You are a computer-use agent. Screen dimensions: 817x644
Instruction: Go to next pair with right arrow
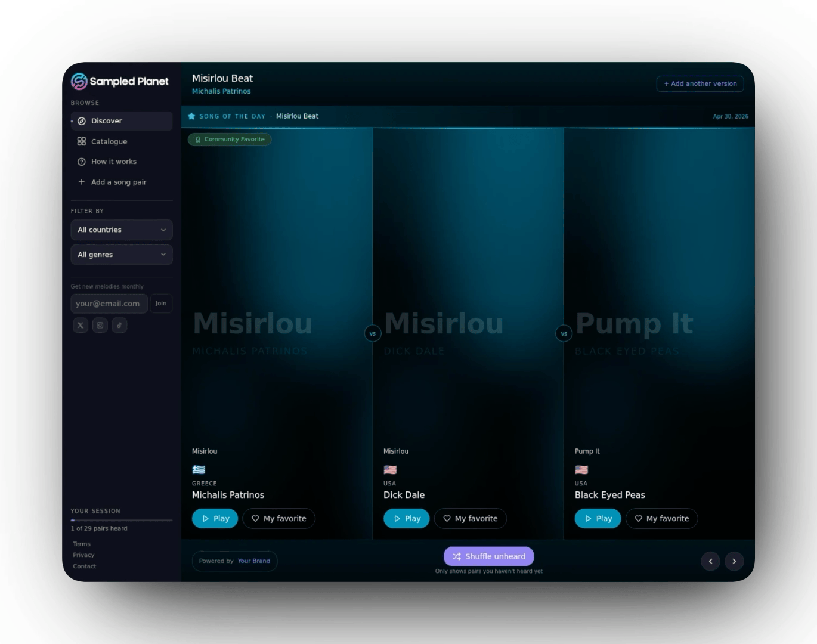(734, 561)
